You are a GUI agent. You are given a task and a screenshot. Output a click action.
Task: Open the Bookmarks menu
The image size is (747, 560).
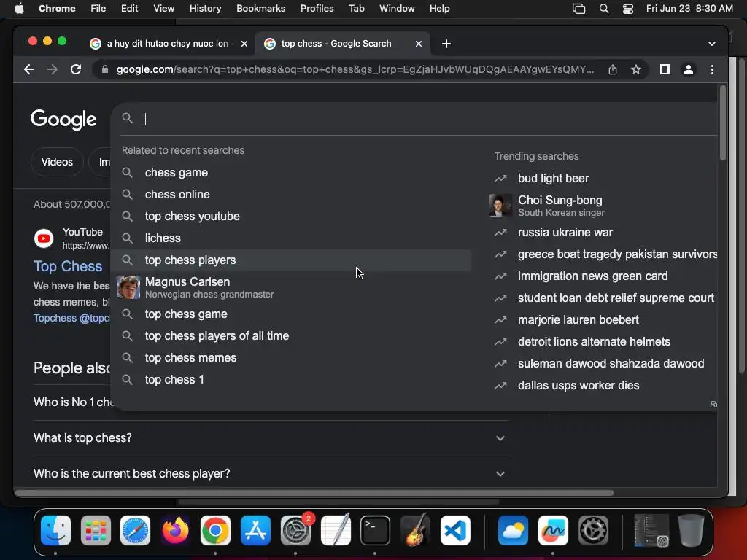260,9
